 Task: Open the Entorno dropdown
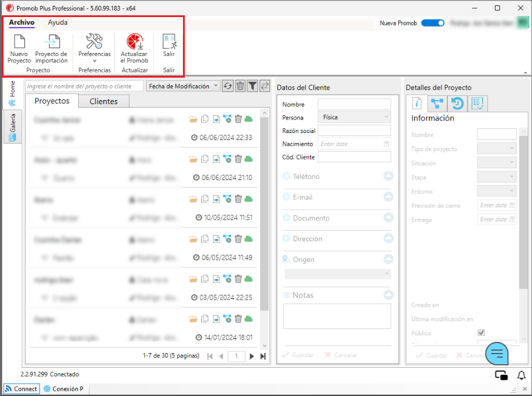(497, 191)
